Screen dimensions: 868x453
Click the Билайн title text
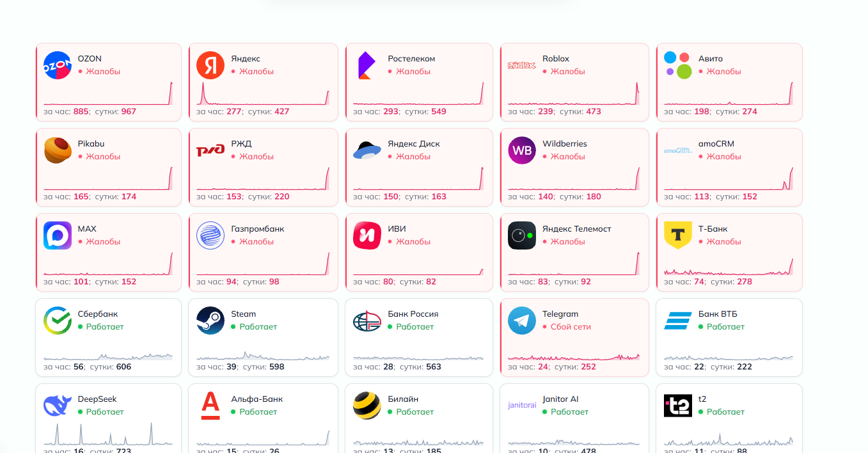[403, 399]
